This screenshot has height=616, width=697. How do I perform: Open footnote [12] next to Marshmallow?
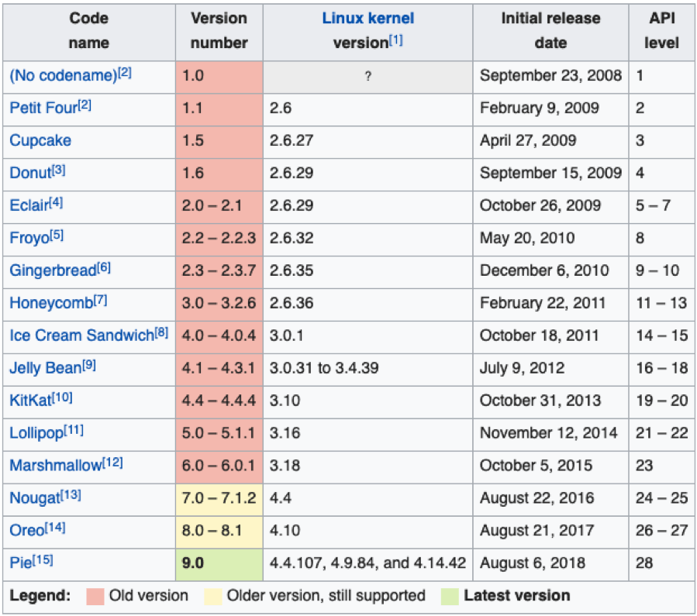113,463
